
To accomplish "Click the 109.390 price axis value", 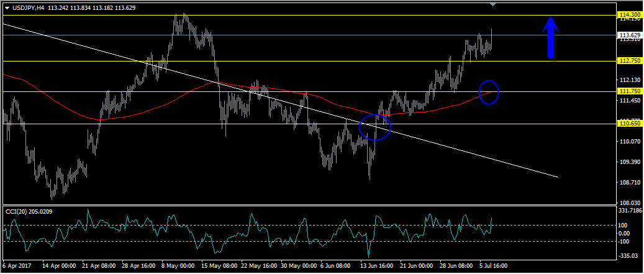I will [629, 162].
